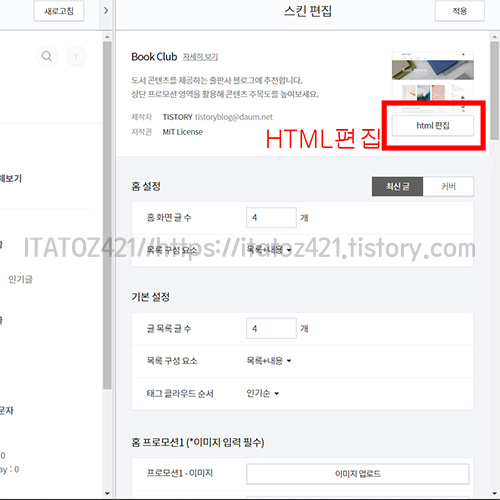Screen dimensions: 500x500
Task: Switch home setting to 커버
Action: coord(448,186)
